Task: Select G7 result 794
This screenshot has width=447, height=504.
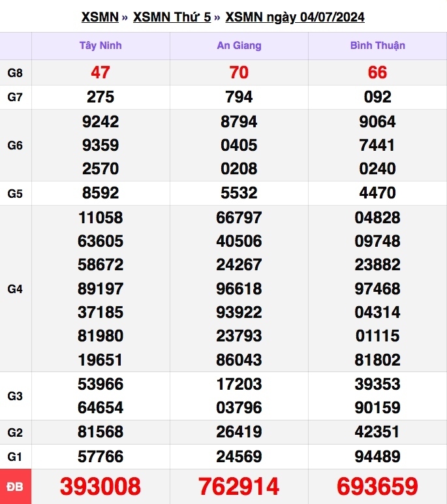Action: 239,97
